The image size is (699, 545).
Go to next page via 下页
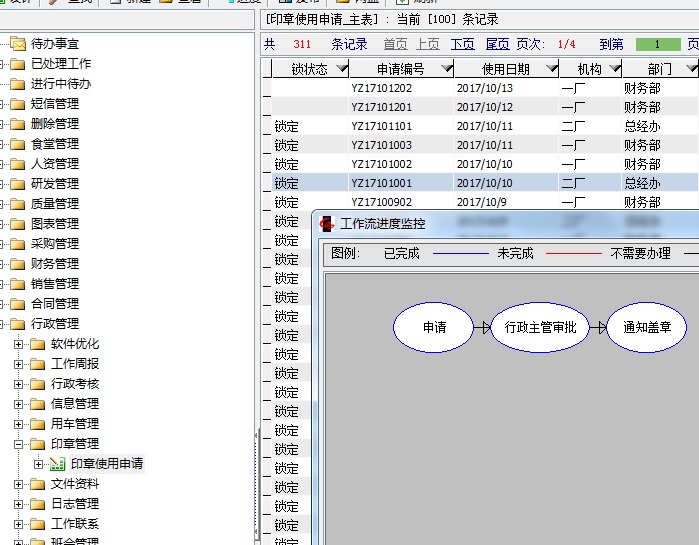pyautogui.click(x=462, y=44)
